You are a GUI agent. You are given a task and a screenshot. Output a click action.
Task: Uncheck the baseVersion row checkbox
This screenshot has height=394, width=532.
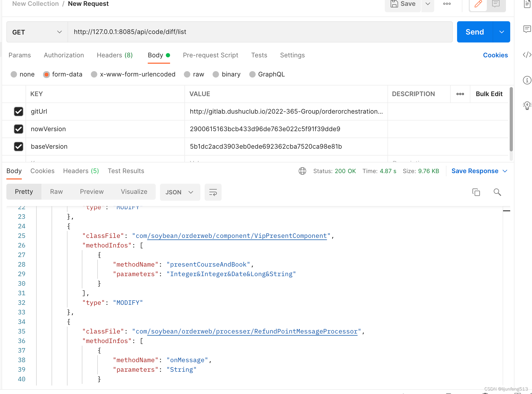pos(19,147)
